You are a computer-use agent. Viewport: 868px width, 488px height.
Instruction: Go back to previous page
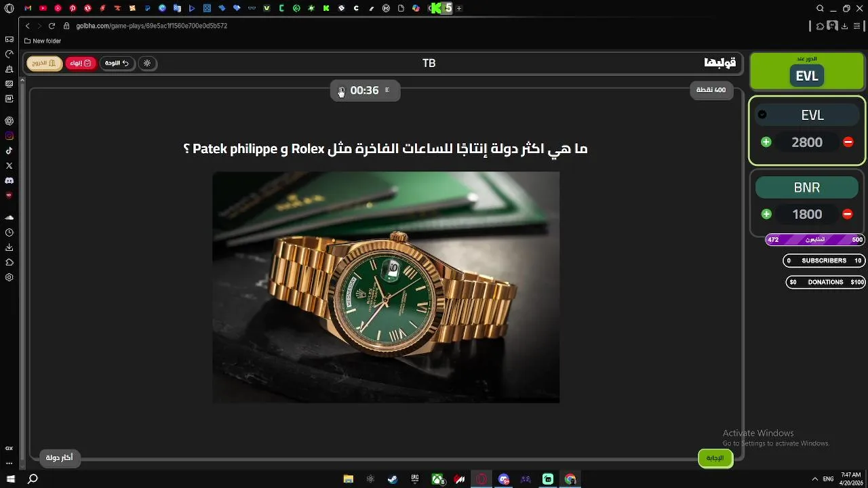(27, 26)
